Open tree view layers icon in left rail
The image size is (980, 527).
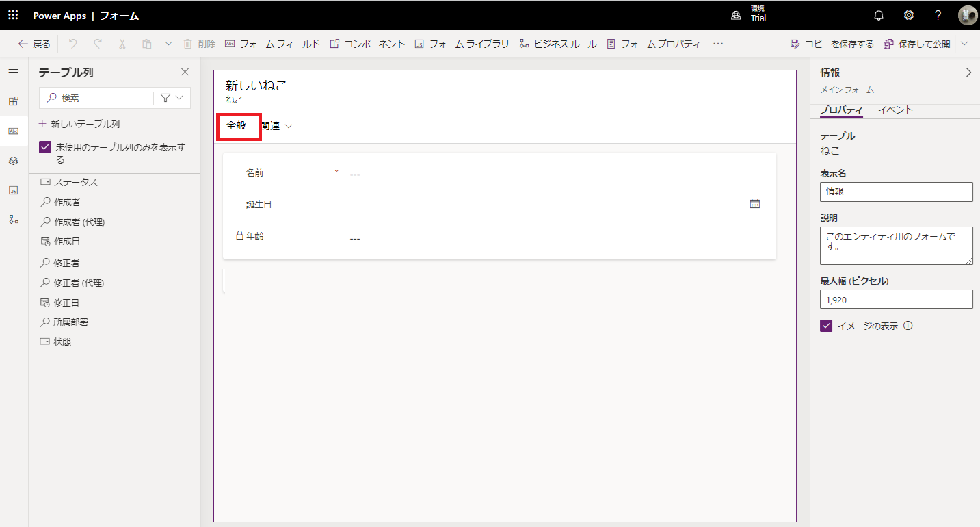[x=13, y=161]
